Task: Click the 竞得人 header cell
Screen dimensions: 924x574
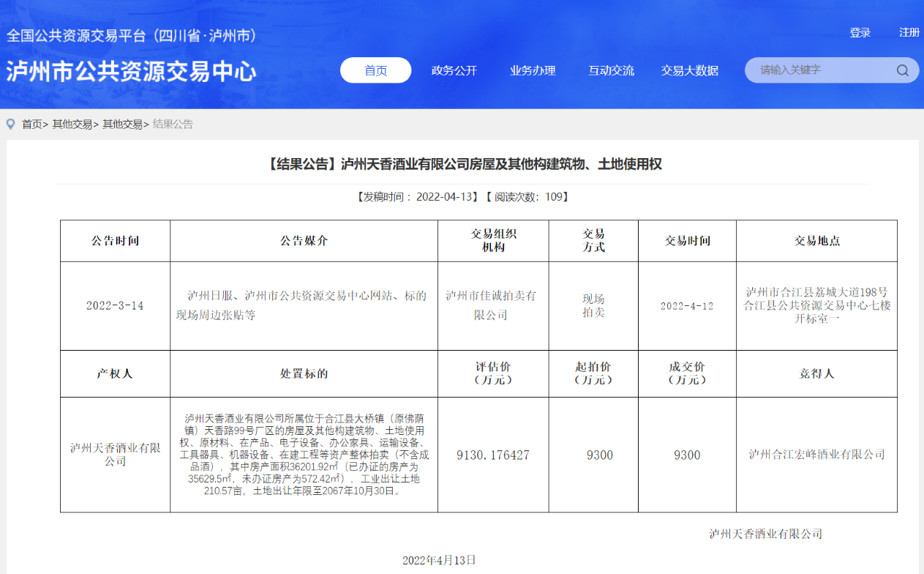Action: 817,373
